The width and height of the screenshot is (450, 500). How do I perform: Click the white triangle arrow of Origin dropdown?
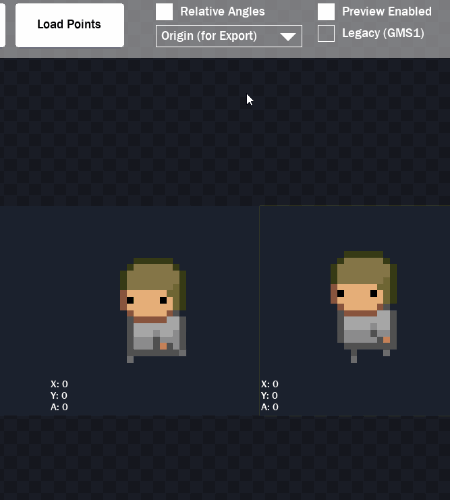288,37
